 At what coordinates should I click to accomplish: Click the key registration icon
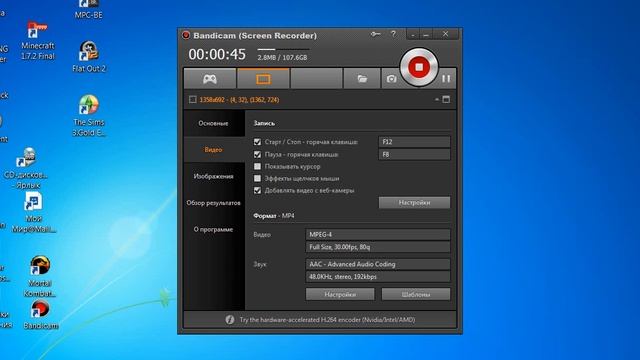point(376,35)
